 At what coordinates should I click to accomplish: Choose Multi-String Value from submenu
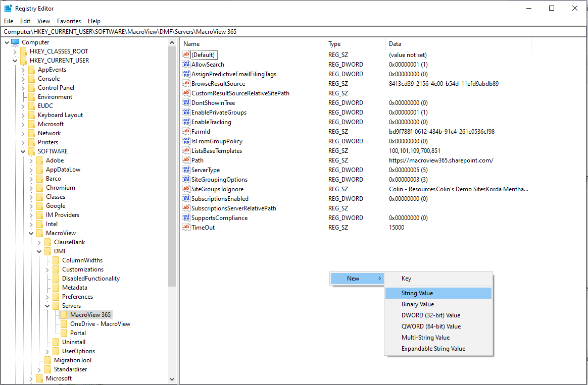[438, 338]
